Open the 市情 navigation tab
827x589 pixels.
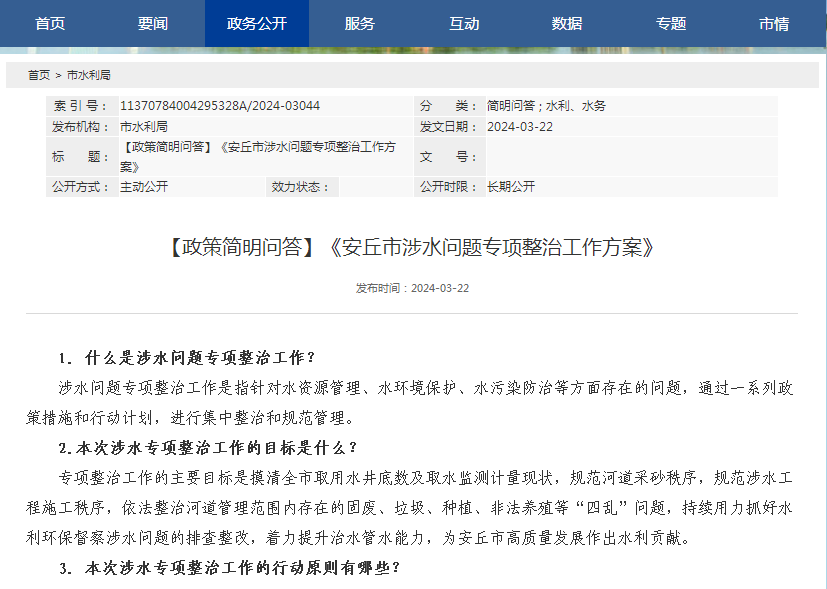click(x=774, y=24)
